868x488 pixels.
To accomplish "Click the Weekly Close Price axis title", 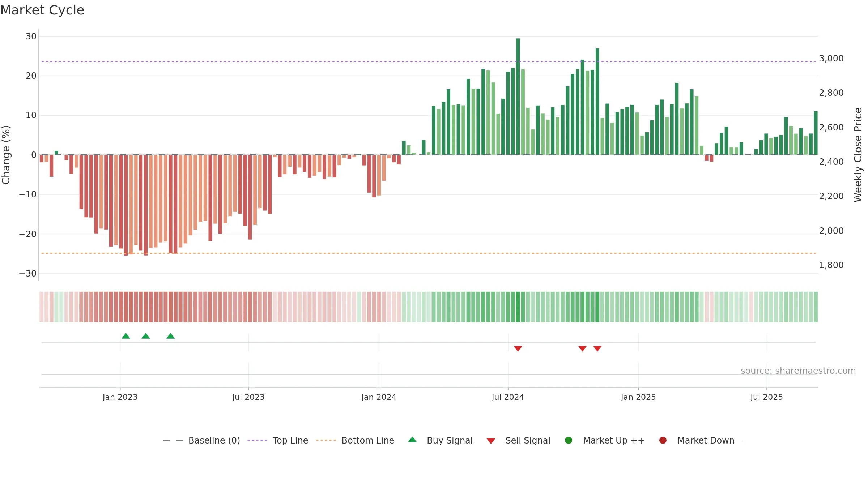I will pyautogui.click(x=858, y=155).
